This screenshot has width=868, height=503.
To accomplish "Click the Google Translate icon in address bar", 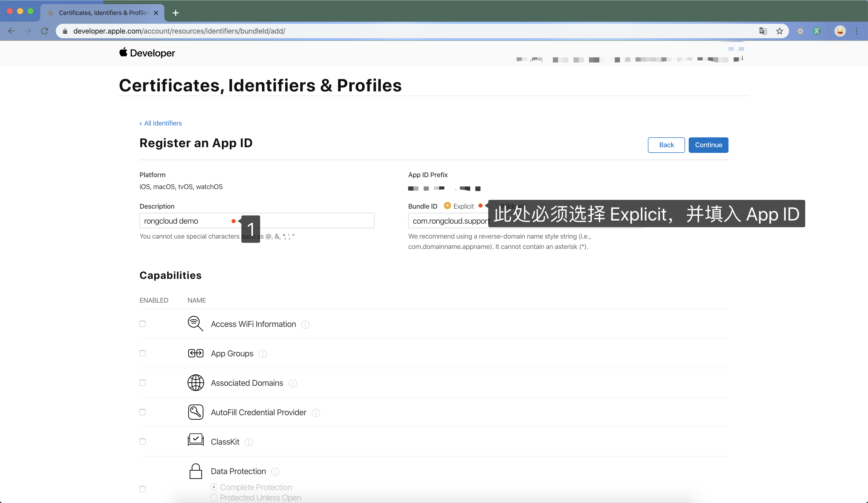I will (763, 31).
